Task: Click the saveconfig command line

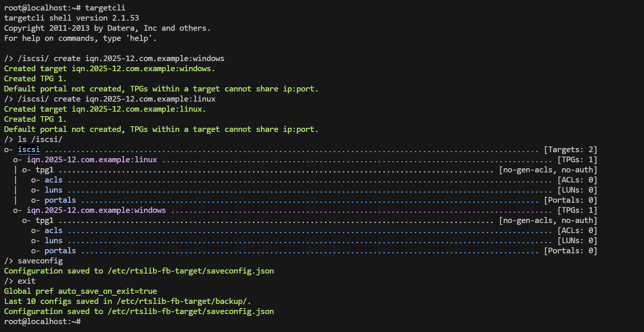Action: click(33, 261)
